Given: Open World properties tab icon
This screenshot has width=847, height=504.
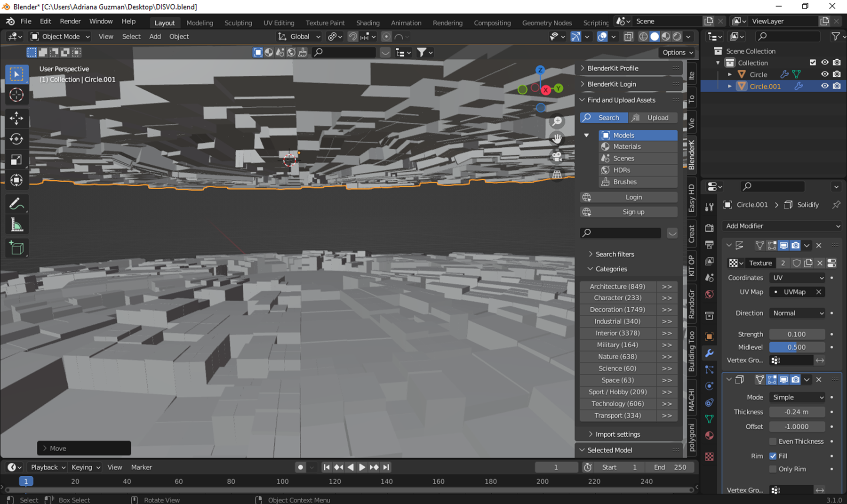Looking at the screenshot, I should 709,294.
